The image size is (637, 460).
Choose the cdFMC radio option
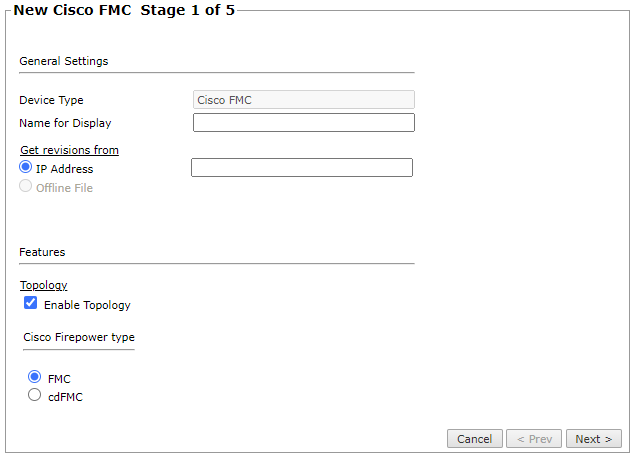click(x=35, y=396)
